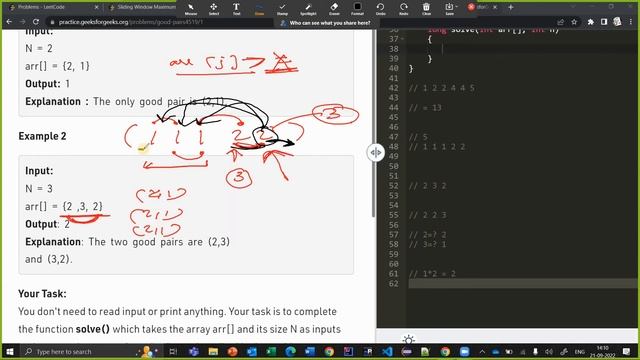
Task: Select the Eraser annotation tool
Action: (x=334, y=9)
